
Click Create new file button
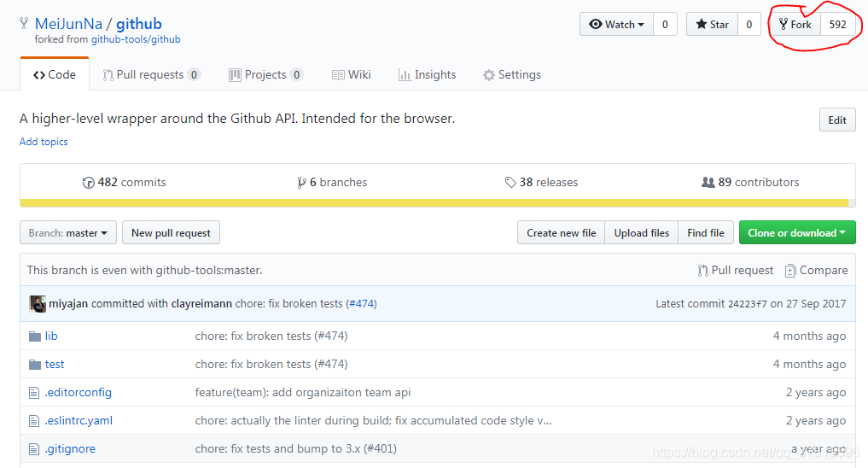pos(562,232)
